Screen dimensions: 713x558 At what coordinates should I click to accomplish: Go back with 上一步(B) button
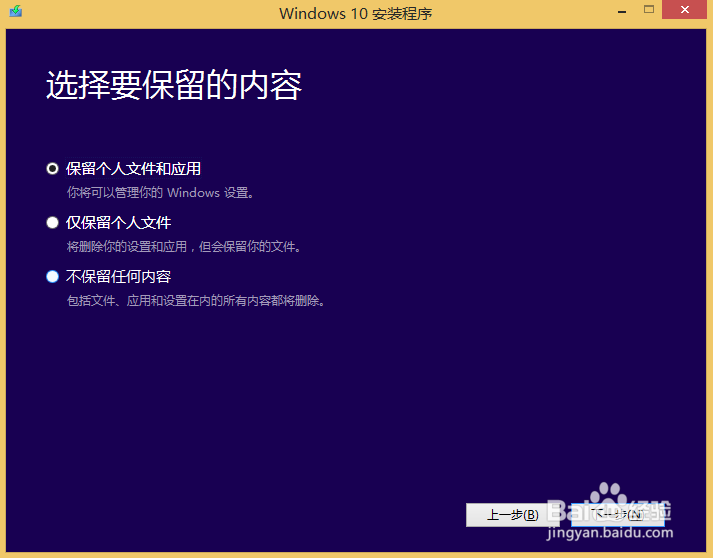[x=512, y=515]
